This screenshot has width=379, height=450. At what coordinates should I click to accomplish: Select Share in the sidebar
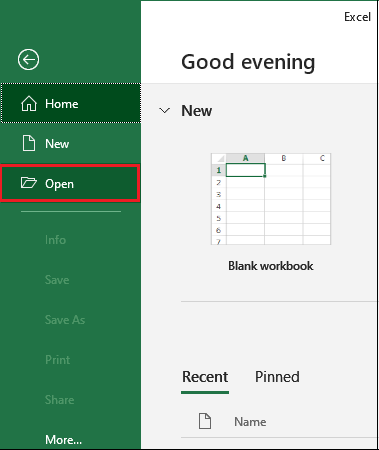59,400
